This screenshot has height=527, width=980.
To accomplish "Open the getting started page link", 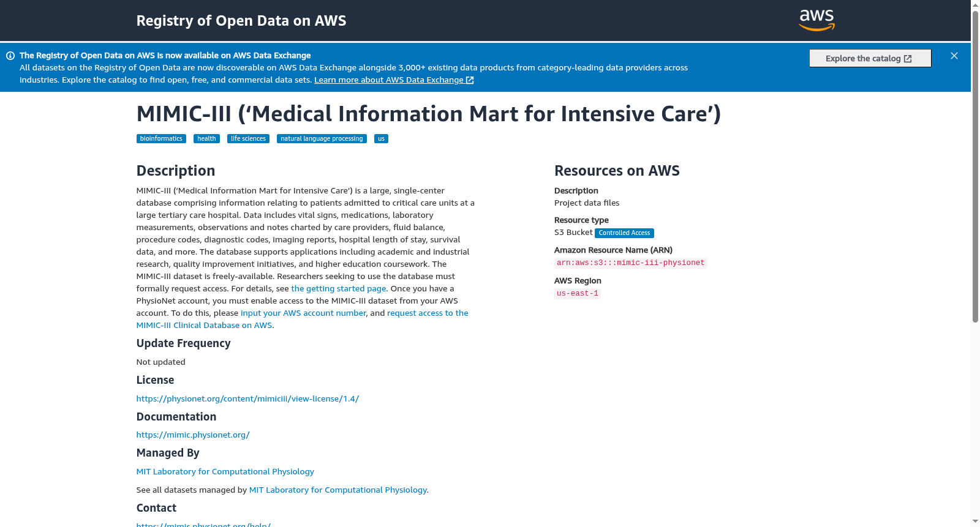I will pos(339,288).
